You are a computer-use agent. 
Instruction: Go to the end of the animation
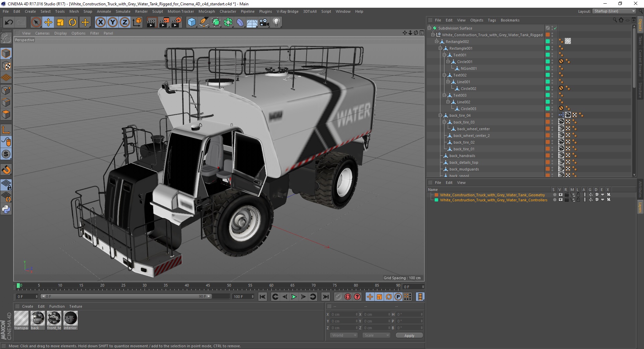(325, 297)
